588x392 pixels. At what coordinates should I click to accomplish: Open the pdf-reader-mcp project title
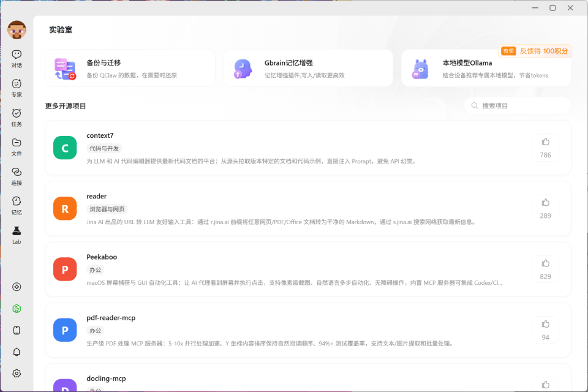coord(111,318)
